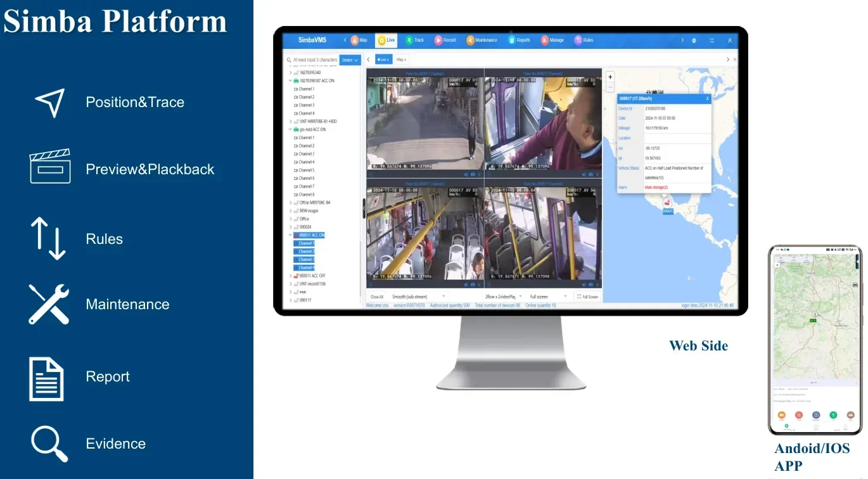Viewport: 868px width, 479px height.
Task: Open the Rules module tab
Action: coord(584,40)
